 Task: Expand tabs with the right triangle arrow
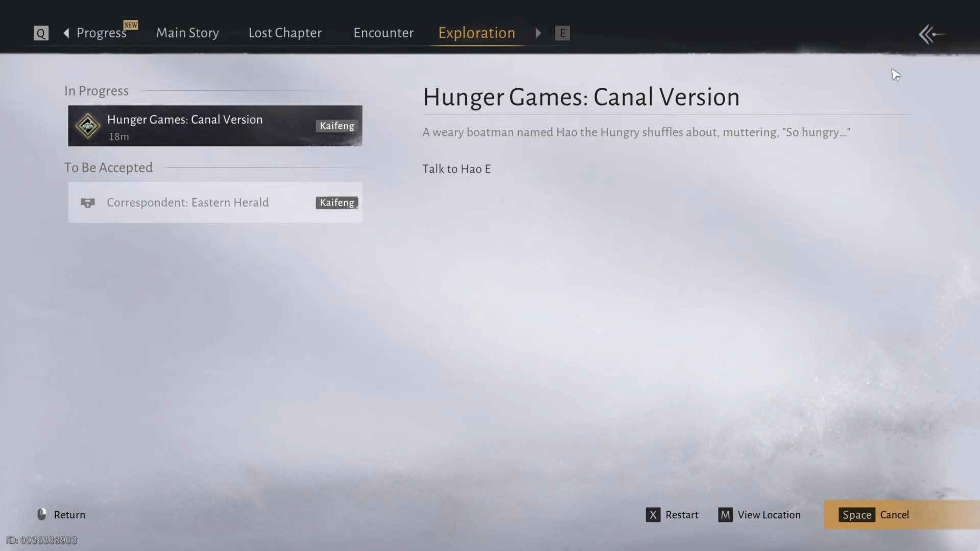pyautogui.click(x=538, y=33)
